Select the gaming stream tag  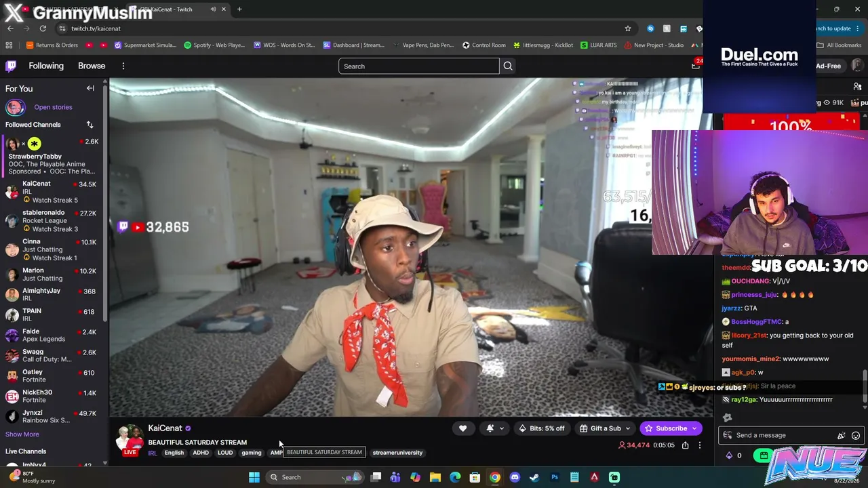click(x=252, y=453)
